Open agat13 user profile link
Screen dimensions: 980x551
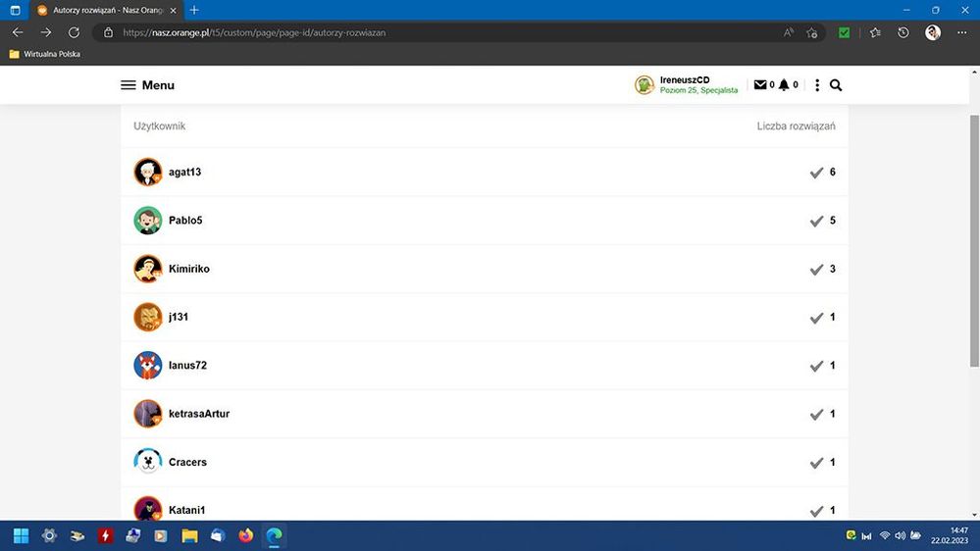click(x=184, y=173)
